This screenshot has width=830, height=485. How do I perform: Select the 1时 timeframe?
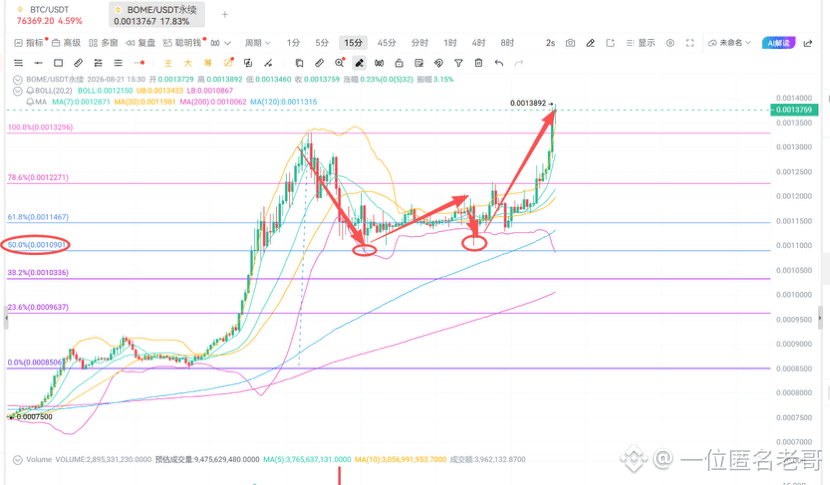coord(450,43)
